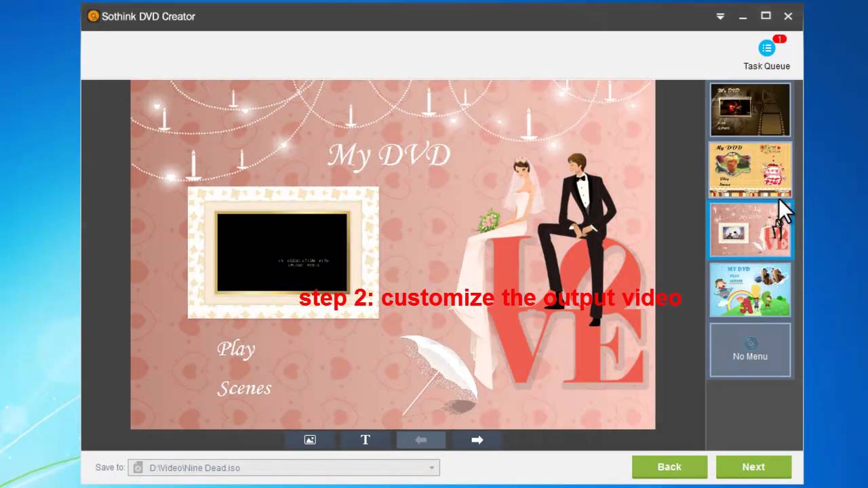Go to next menu page arrow
This screenshot has height=488, width=868.
pyautogui.click(x=477, y=440)
